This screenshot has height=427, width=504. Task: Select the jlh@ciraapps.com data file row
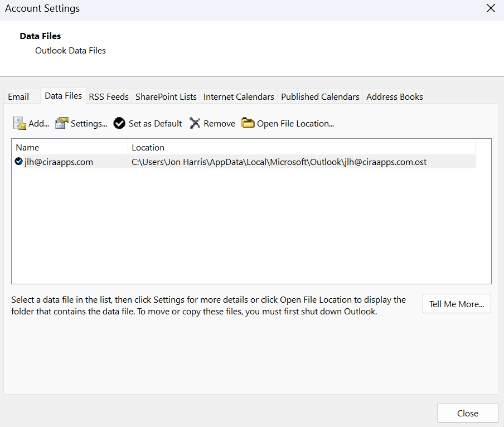point(59,162)
